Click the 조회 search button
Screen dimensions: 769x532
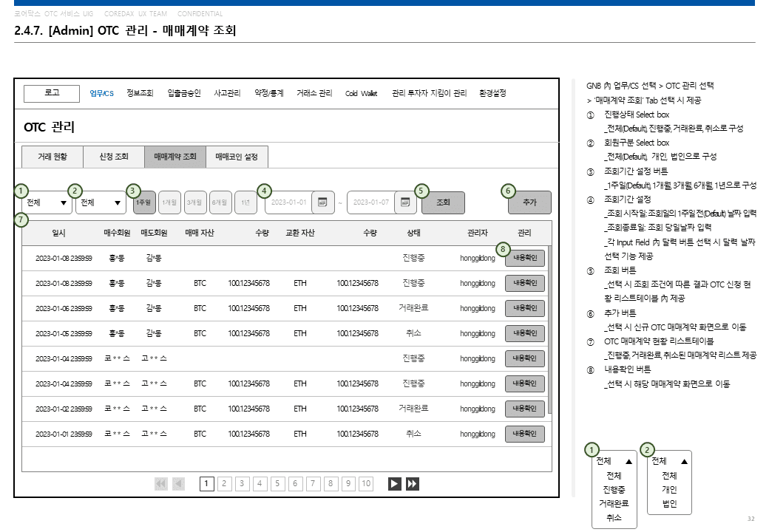(444, 202)
